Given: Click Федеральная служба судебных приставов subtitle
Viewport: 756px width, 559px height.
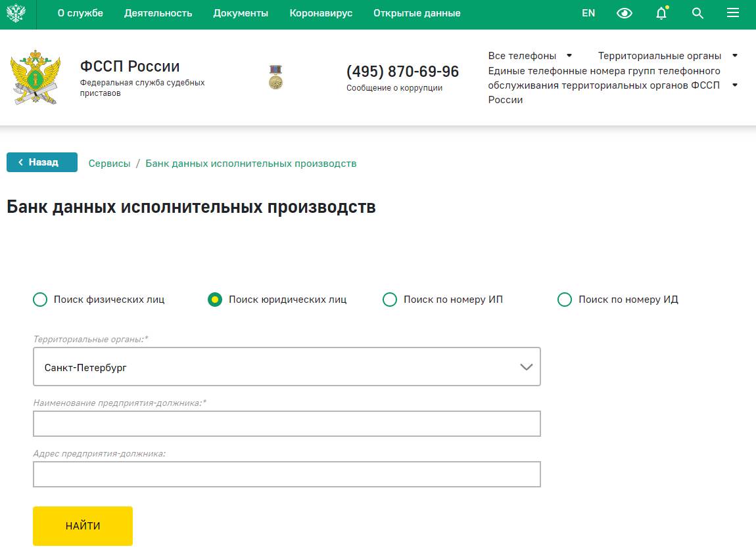Looking at the screenshot, I should [x=142, y=88].
